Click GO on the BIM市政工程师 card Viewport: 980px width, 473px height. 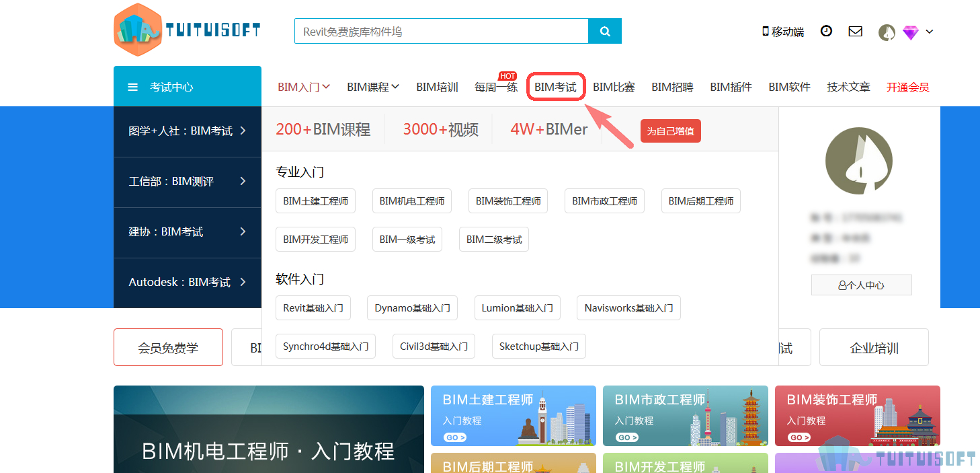pos(627,437)
